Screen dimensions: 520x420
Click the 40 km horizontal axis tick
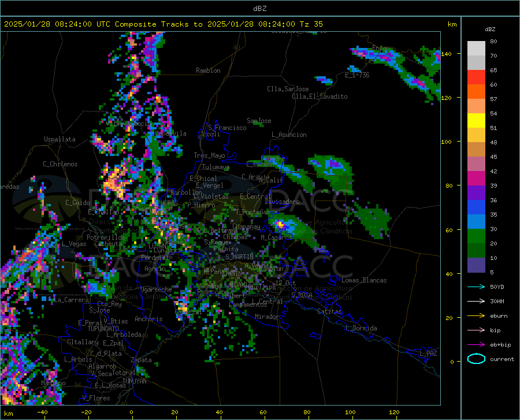pyautogui.click(x=219, y=412)
